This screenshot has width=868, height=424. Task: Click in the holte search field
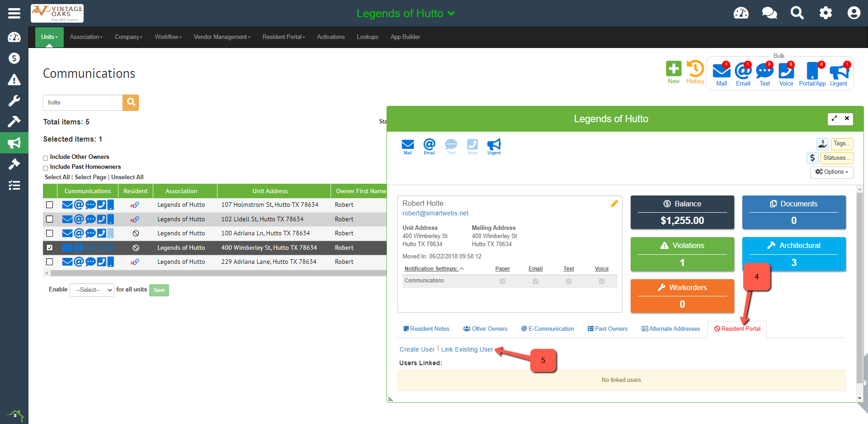pos(83,102)
